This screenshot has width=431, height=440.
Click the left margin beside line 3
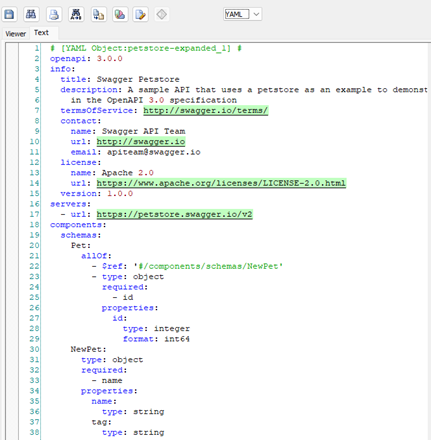pos(12,69)
